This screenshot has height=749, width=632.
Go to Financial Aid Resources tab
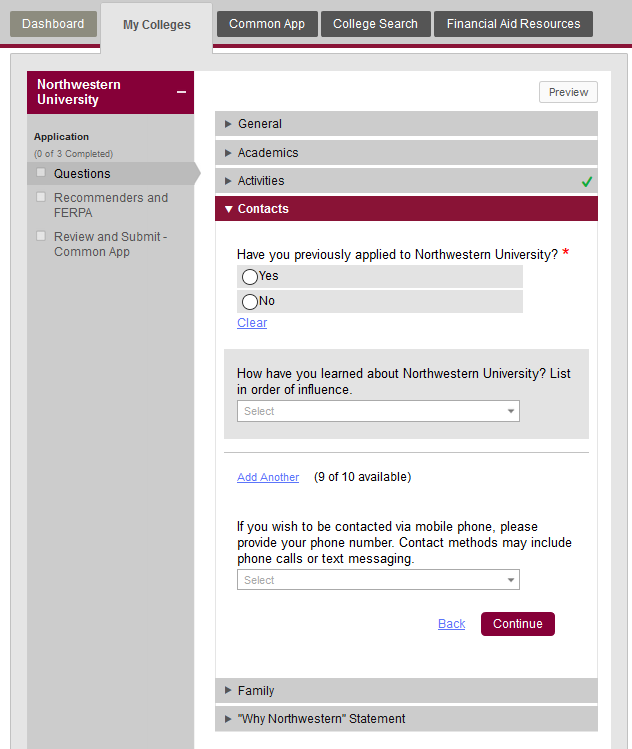click(x=513, y=24)
